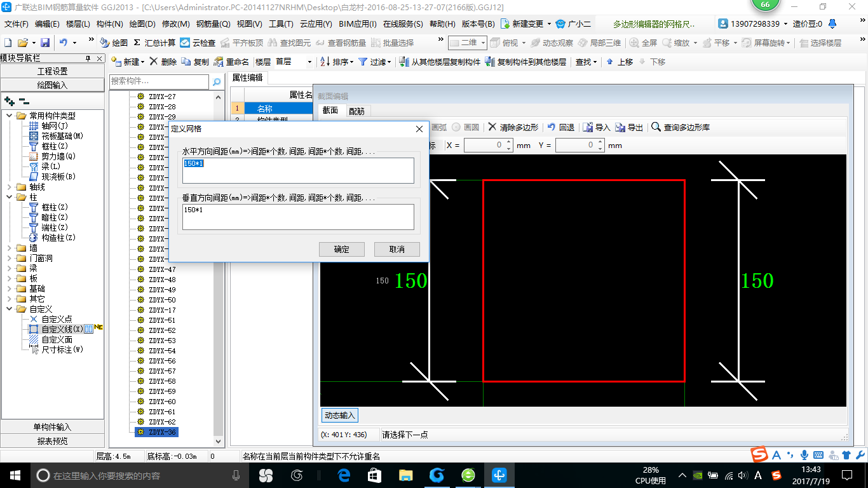Image resolution: width=868 pixels, height=488 pixels.
Task: Expand the 墙 tree node
Action: (10, 248)
